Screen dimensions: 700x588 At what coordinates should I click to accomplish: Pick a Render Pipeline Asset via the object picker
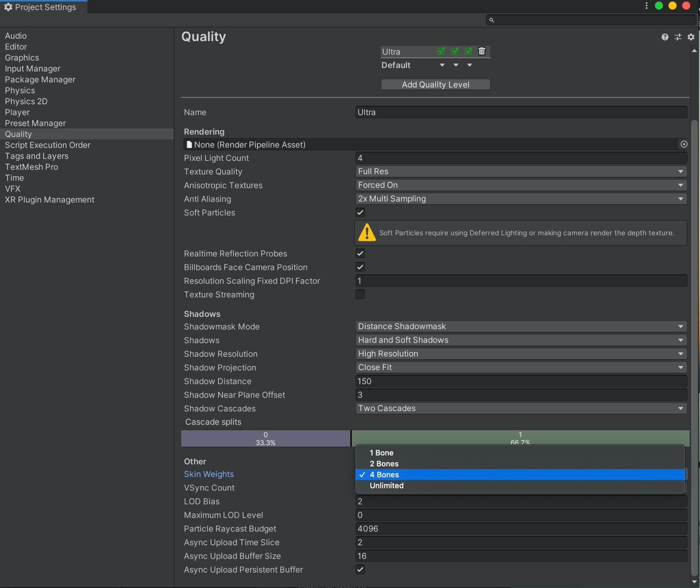pyautogui.click(x=684, y=144)
